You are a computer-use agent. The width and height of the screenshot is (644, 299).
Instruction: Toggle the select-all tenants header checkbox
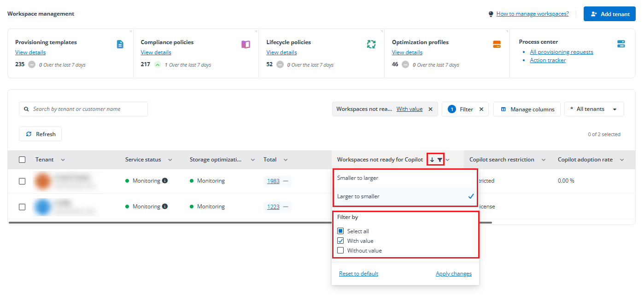pos(22,160)
